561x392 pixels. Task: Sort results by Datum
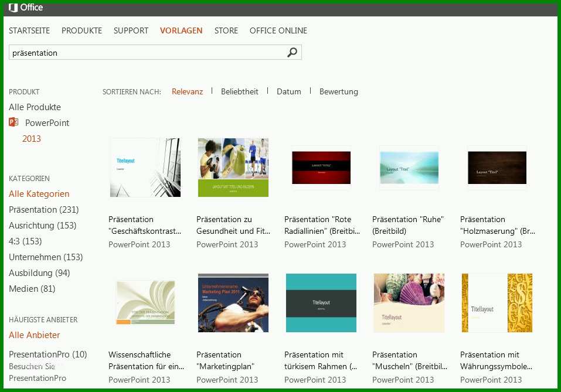[289, 91]
